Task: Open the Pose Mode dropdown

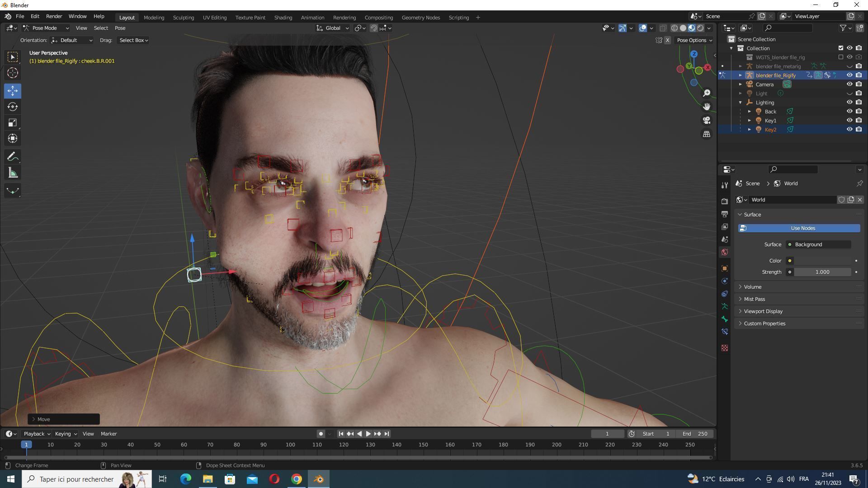Action: [x=46, y=28]
